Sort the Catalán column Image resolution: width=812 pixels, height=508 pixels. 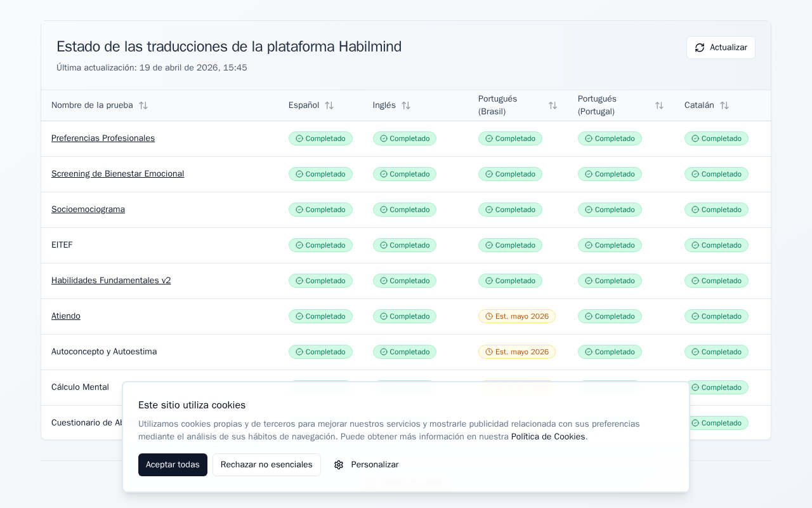(x=724, y=105)
